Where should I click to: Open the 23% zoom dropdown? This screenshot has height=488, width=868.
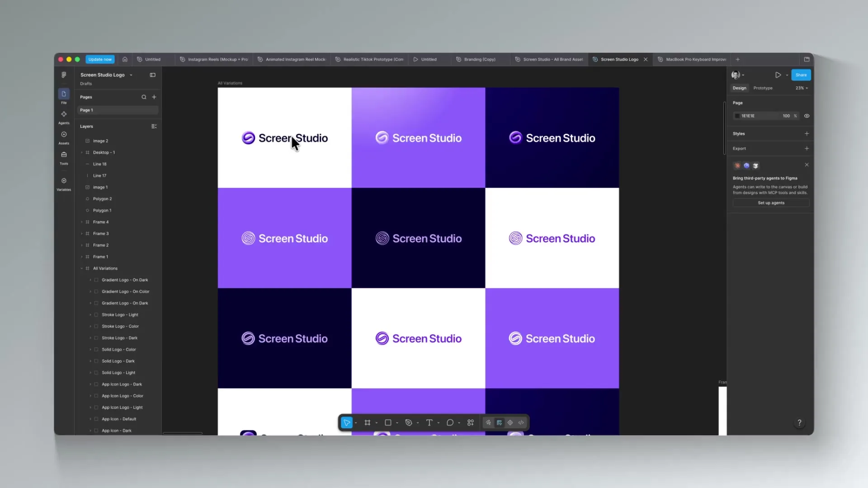pyautogui.click(x=802, y=88)
